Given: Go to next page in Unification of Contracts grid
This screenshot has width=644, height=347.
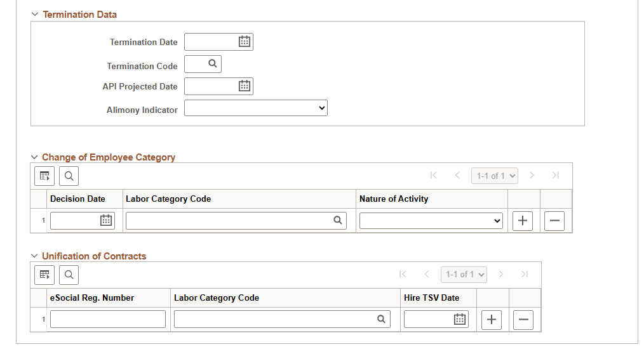Looking at the screenshot, I should (x=501, y=275).
